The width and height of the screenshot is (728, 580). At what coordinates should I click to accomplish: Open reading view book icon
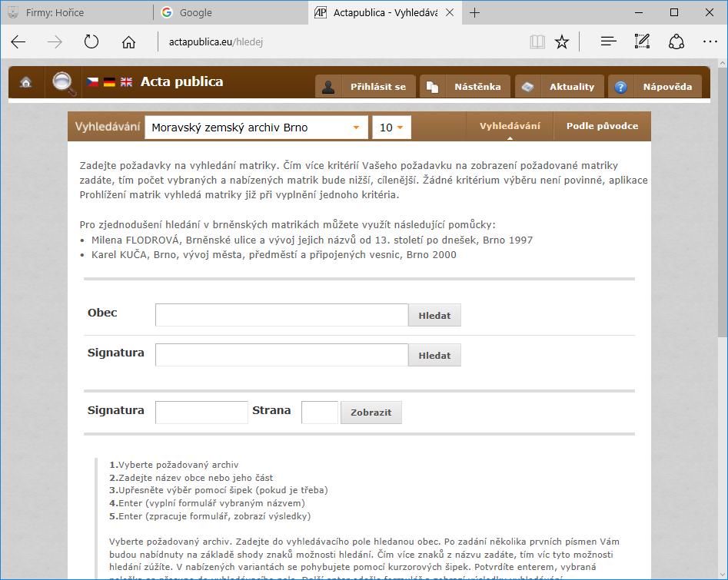point(537,41)
